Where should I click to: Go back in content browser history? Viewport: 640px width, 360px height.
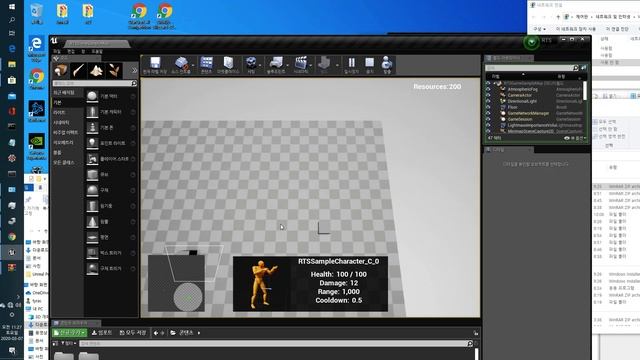(x=156, y=333)
